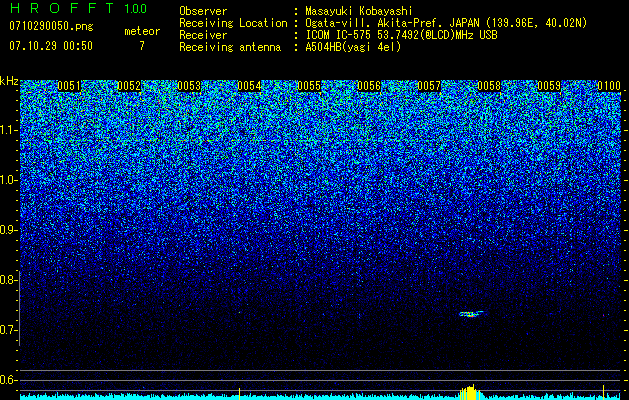Click the yellow spike under the 0054 marker
Screen dimensions: 629x400
pyautogui.click(x=239, y=394)
